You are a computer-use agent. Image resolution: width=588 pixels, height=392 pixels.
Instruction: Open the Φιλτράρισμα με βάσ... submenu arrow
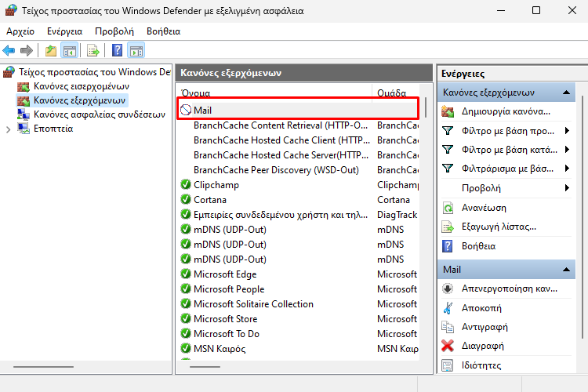(x=568, y=168)
